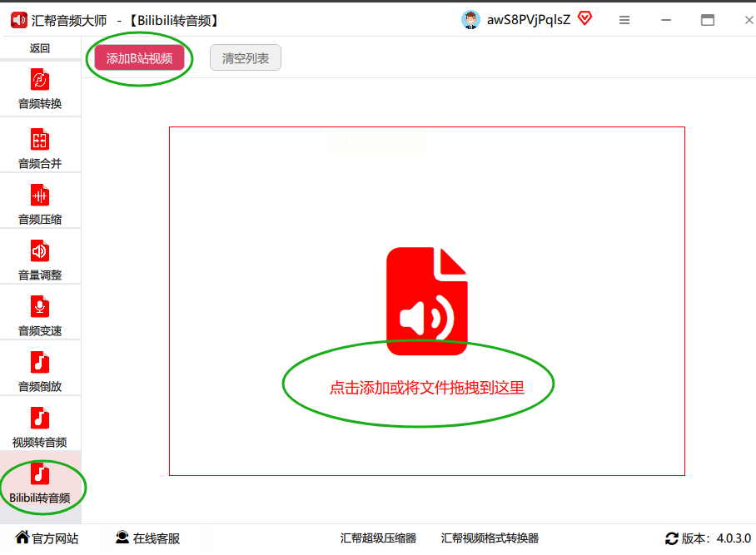Click the 版本: 4.0.3.0 version text
Viewport: 756px width, 555px height.
716,538
